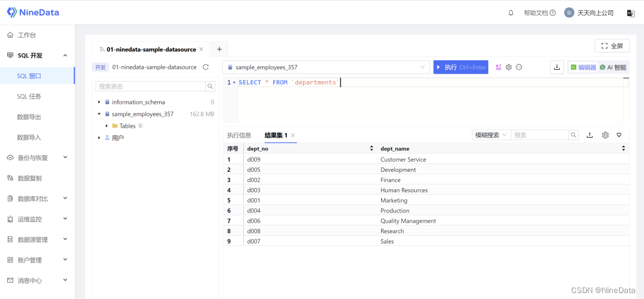
Task: Open the 天天向上公司 account menu
Action: (x=589, y=13)
